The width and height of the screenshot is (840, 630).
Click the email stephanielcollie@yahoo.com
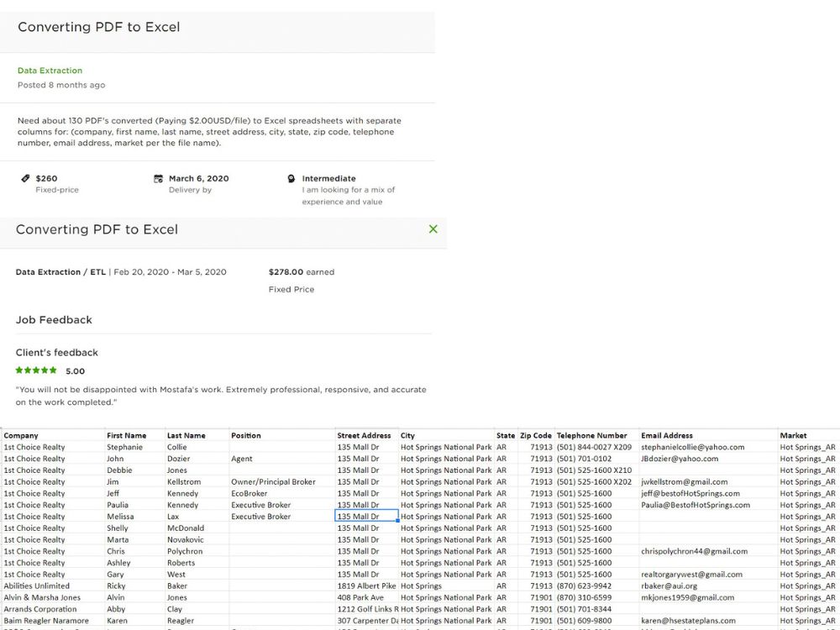point(692,447)
